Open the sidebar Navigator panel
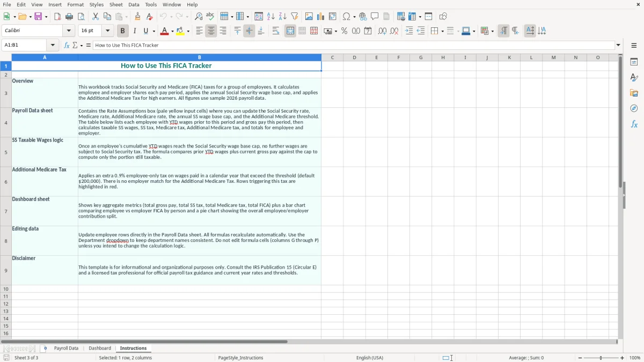Image resolution: width=644 pixels, height=362 pixels. (x=634, y=108)
